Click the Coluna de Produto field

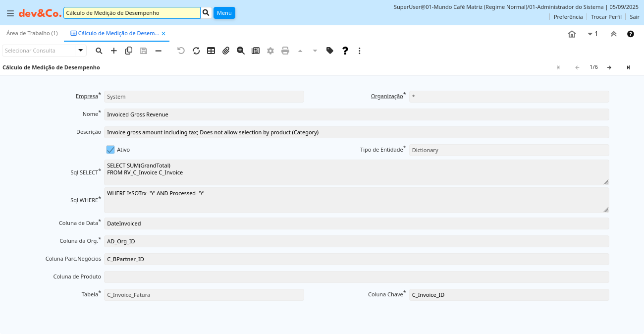[x=356, y=277]
